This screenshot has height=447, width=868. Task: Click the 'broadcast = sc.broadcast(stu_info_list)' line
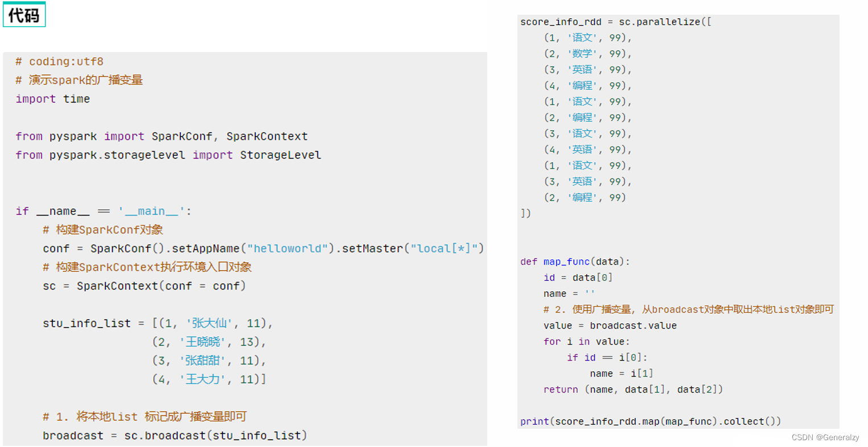pos(175,436)
